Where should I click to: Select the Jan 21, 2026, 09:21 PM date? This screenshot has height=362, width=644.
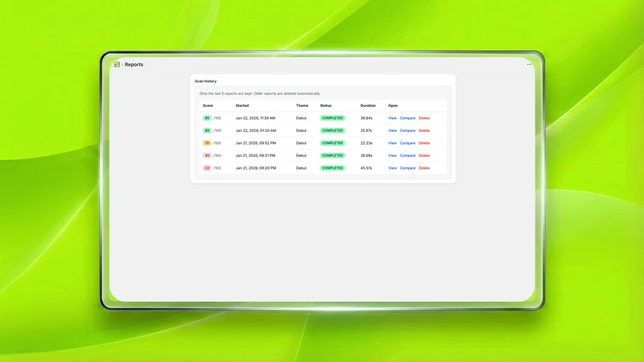(x=255, y=155)
